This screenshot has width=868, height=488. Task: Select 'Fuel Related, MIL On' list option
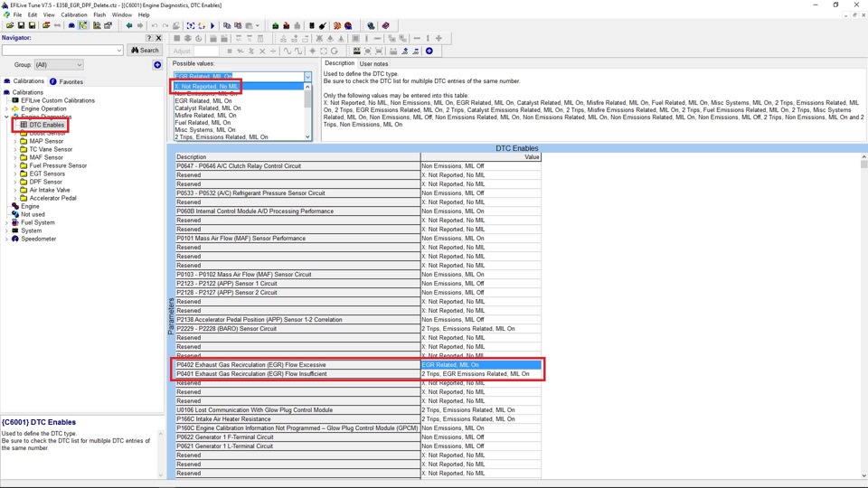pos(239,123)
